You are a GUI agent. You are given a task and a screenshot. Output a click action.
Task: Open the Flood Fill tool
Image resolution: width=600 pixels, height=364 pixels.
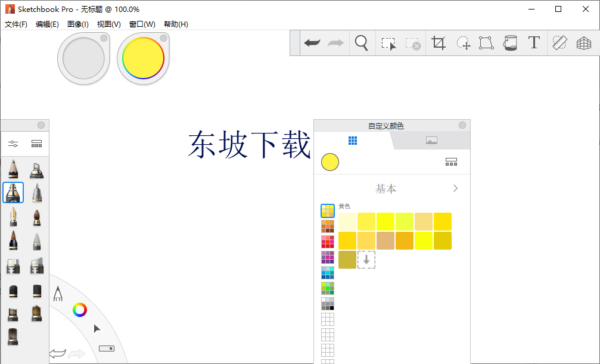click(x=510, y=42)
